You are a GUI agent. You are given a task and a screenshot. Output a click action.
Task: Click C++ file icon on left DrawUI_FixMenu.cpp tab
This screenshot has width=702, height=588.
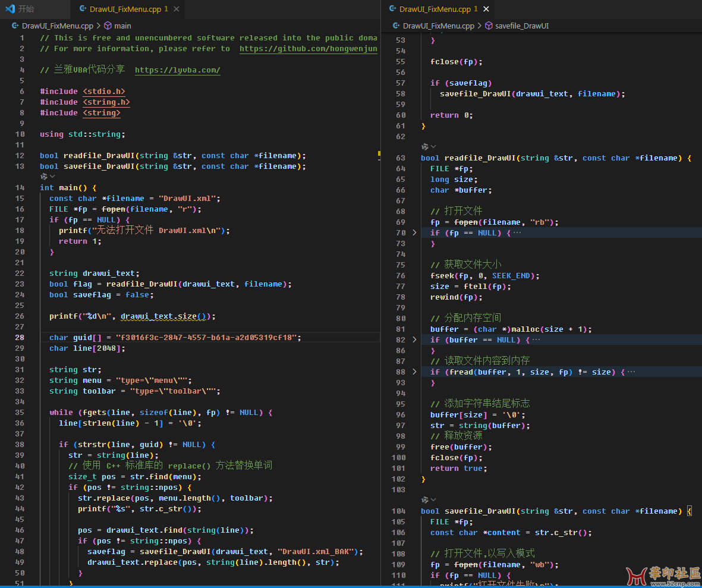pos(83,8)
